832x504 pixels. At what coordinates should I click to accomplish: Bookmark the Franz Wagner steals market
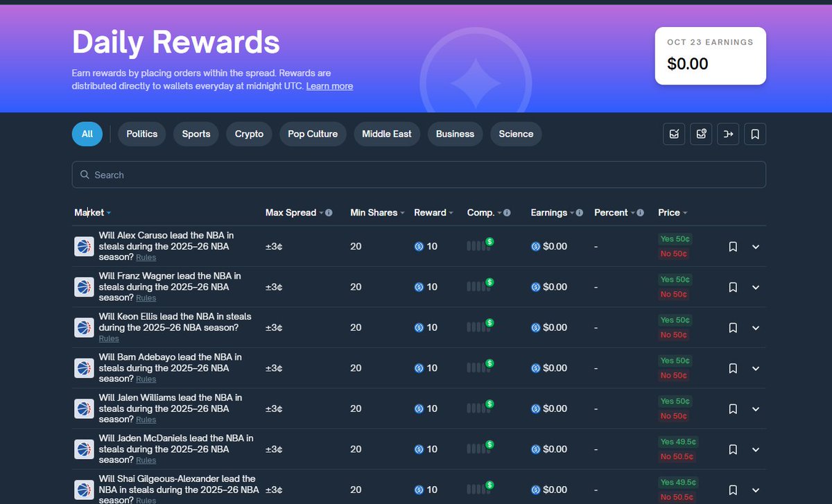[733, 287]
